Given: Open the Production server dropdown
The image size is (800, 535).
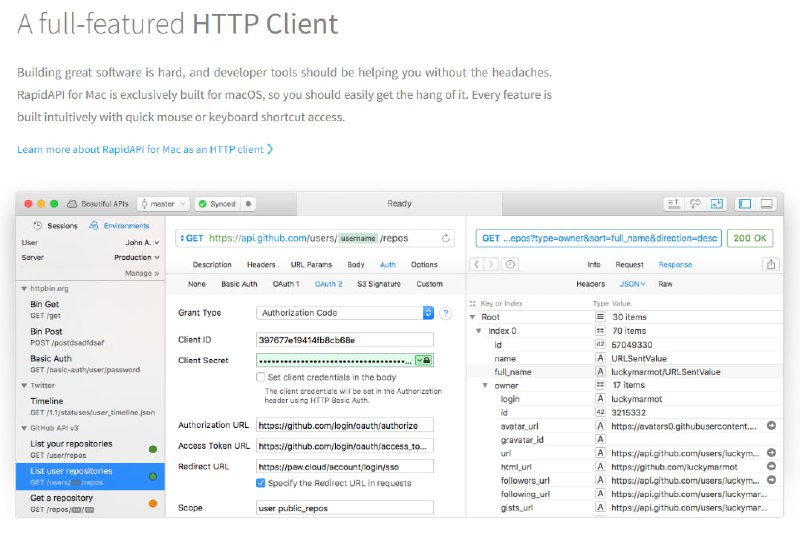Looking at the screenshot, I should tap(132, 257).
